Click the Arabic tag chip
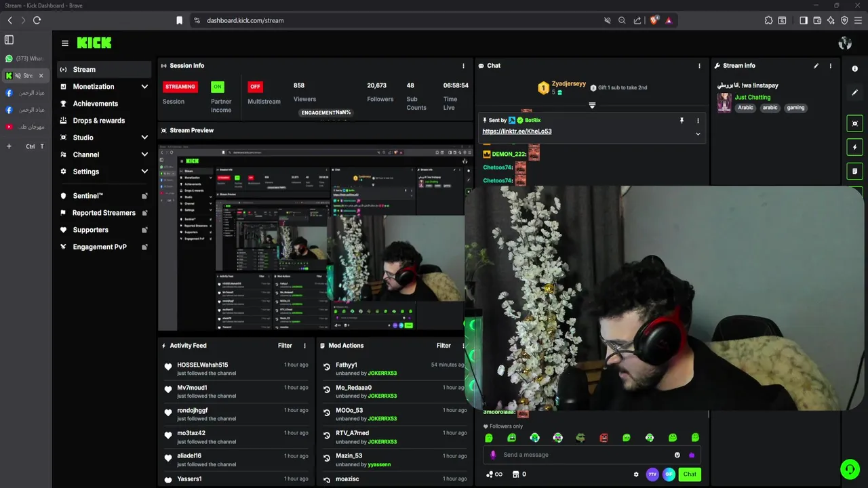The image size is (868, 488). tap(745, 108)
